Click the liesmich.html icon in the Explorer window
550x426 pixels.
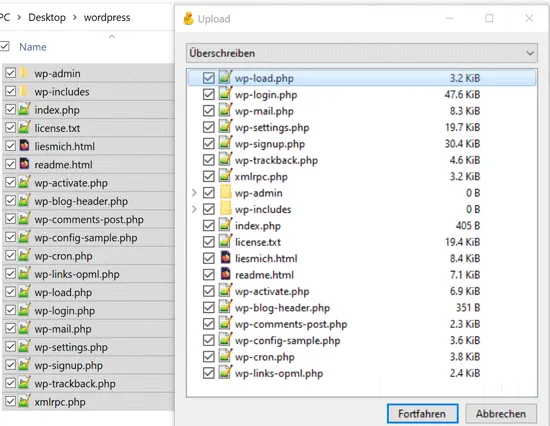[24, 146]
